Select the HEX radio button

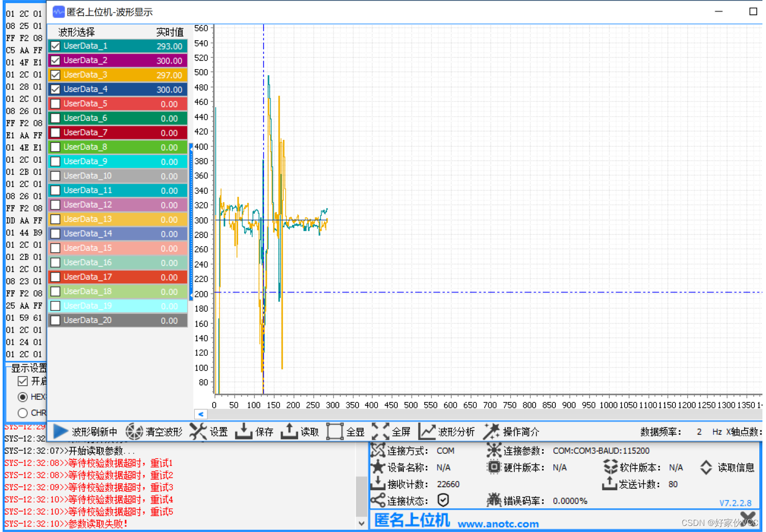click(x=22, y=397)
